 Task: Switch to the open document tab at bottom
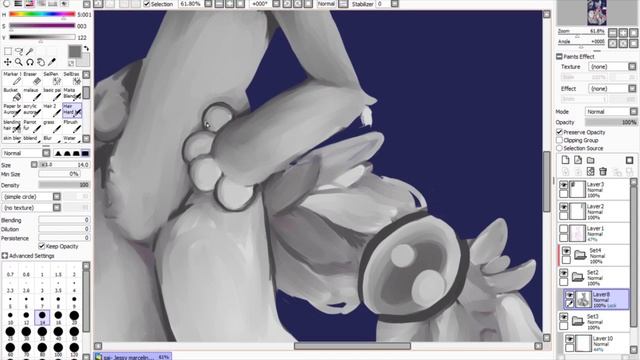[x=133, y=357]
